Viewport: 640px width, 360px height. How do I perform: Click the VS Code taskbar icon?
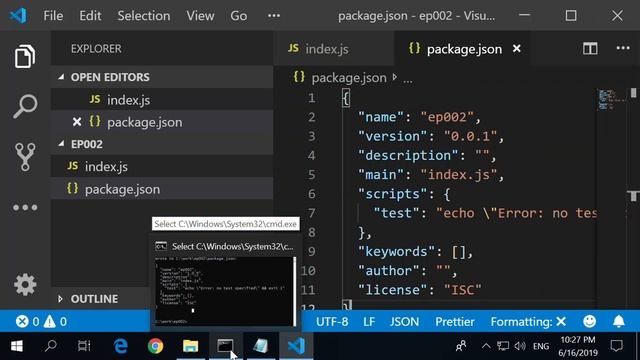[x=296, y=346]
